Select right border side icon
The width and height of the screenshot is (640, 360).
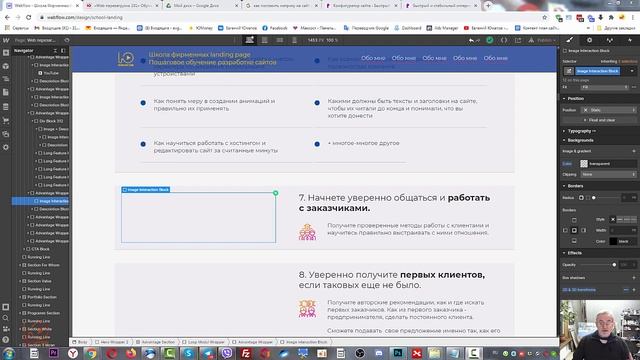tap(584, 230)
